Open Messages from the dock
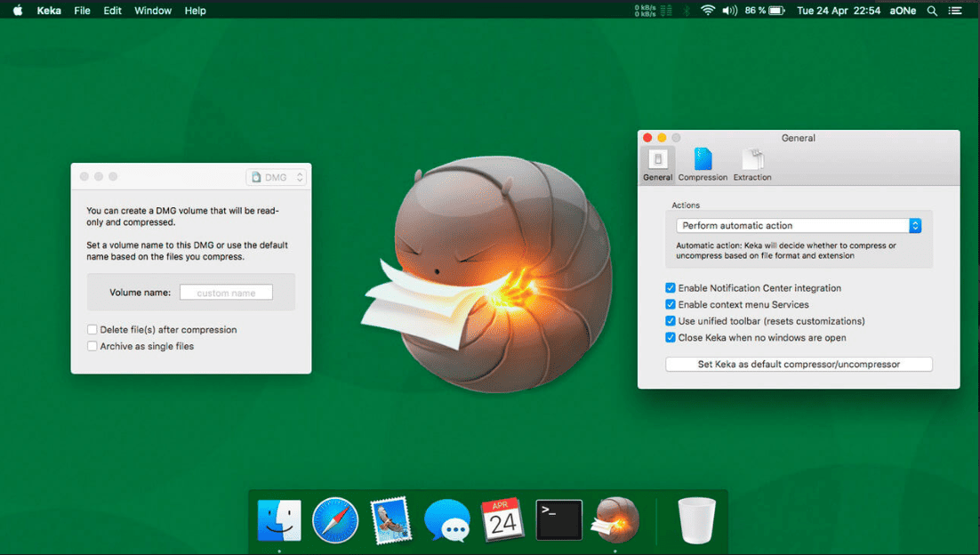980x555 pixels. (x=447, y=520)
